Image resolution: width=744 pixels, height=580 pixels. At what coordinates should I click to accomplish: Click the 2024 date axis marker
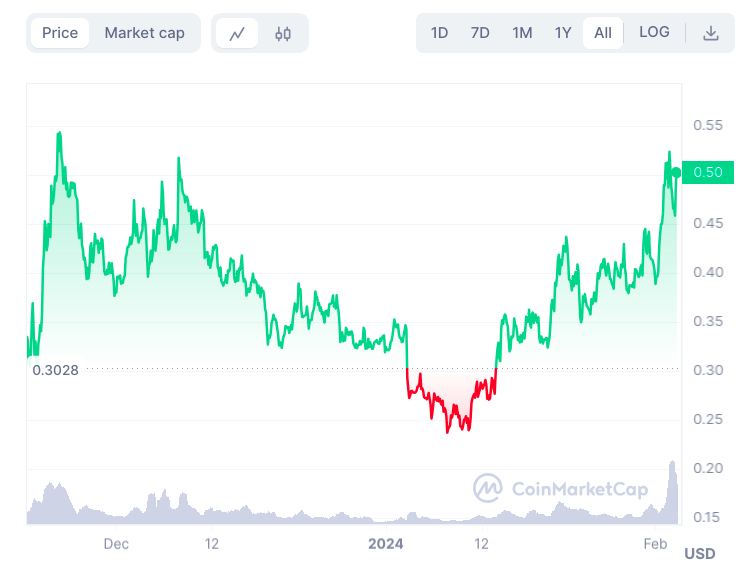click(x=386, y=544)
